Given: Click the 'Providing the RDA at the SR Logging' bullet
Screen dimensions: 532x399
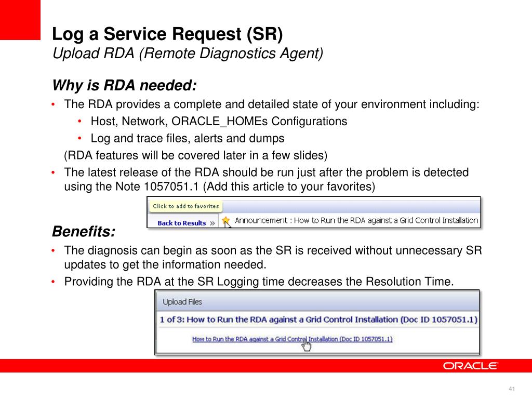Looking at the screenshot, I should click(x=259, y=282).
